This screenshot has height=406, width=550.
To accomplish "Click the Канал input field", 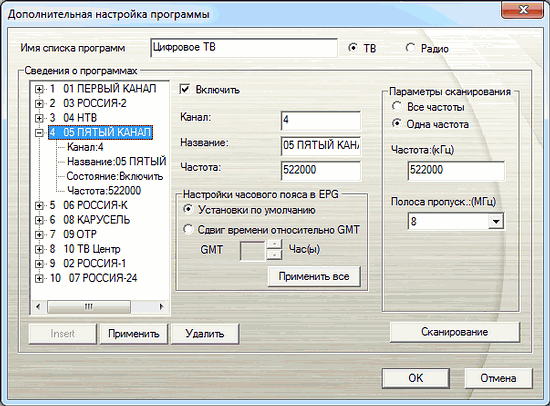I will pyautogui.click(x=321, y=120).
